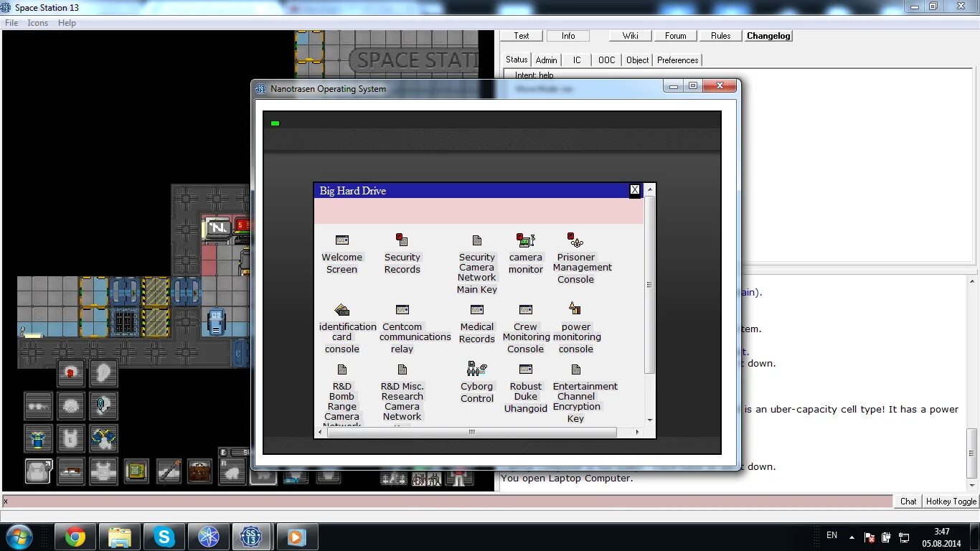Open the Help menu

click(x=67, y=23)
